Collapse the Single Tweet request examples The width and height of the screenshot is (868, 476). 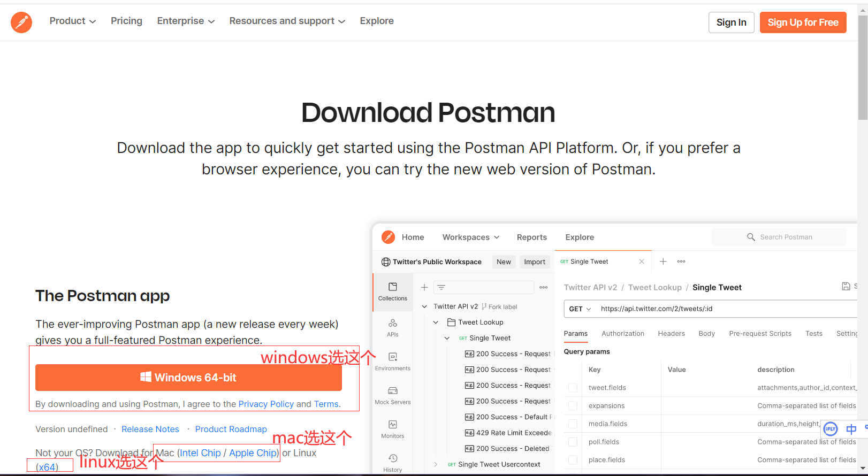[x=447, y=338]
